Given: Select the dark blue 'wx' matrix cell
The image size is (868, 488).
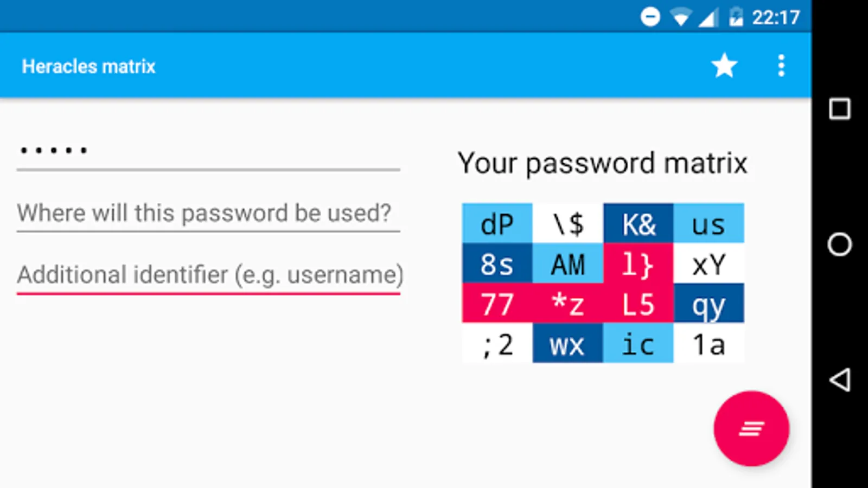Looking at the screenshot, I should click(567, 343).
